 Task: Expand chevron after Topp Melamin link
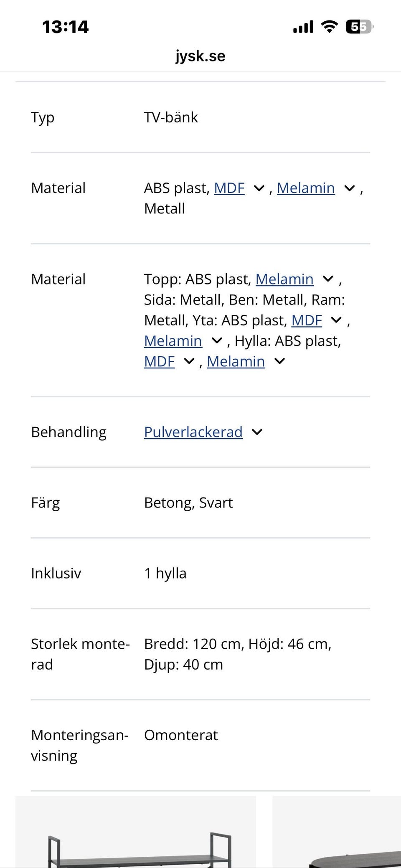point(328,279)
